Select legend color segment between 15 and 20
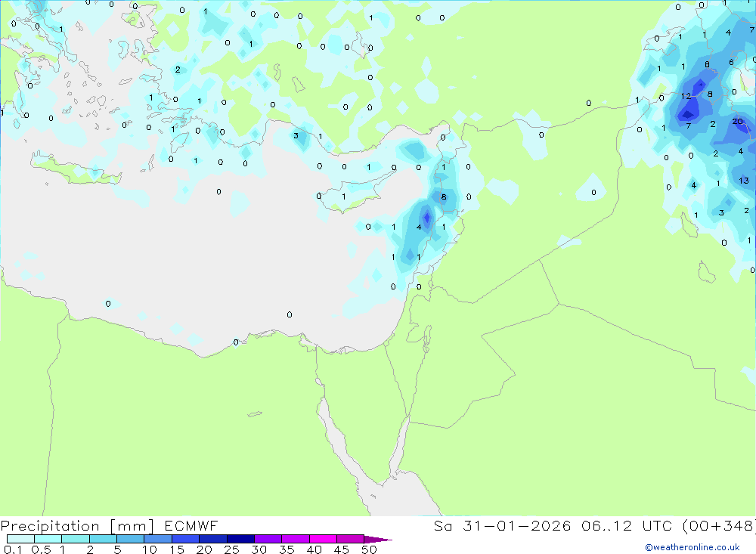Screen dimensions: 756x554 click(x=186, y=539)
